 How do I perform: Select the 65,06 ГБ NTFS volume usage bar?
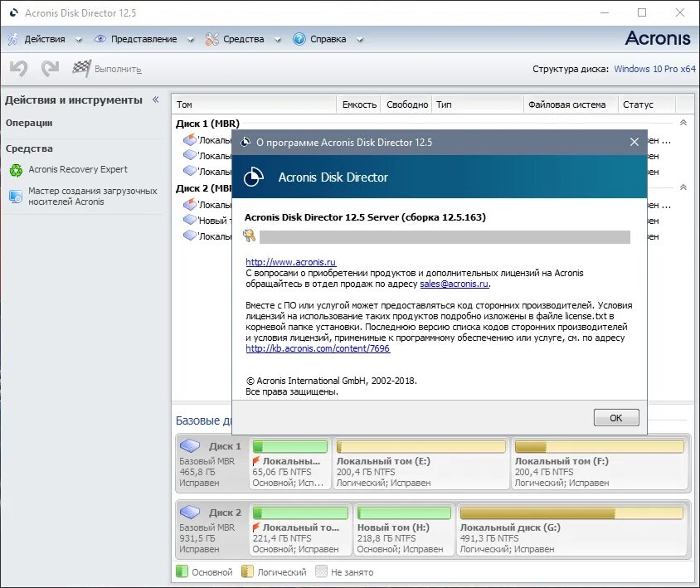click(289, 446)
